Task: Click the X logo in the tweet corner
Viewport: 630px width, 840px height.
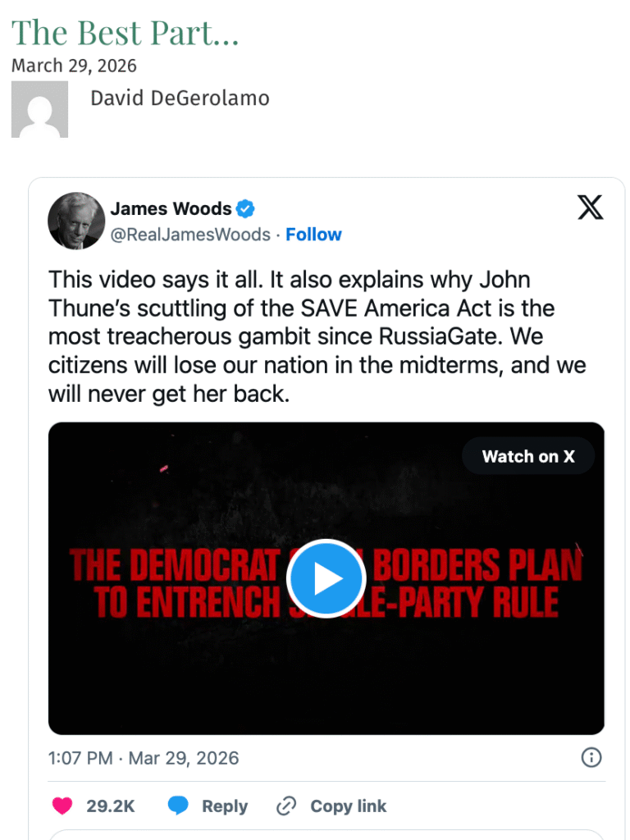Action: 591,208
